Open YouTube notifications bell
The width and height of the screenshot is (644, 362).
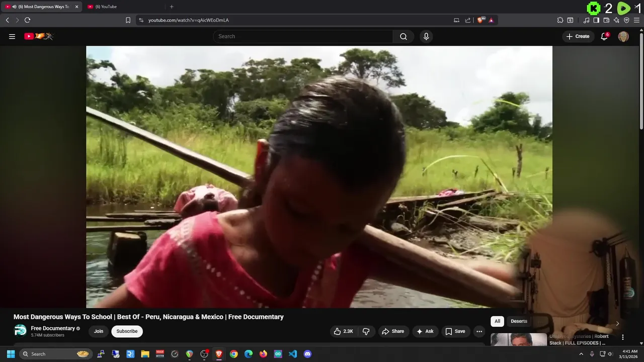pos(605,36)
